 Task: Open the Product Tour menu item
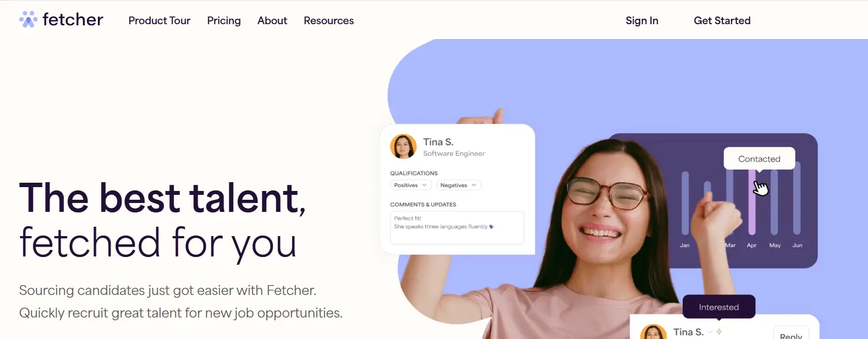[x=160, y=20]
